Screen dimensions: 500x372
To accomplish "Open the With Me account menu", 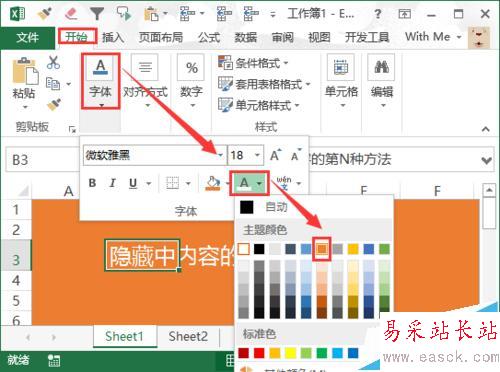I will coord(433,37).
